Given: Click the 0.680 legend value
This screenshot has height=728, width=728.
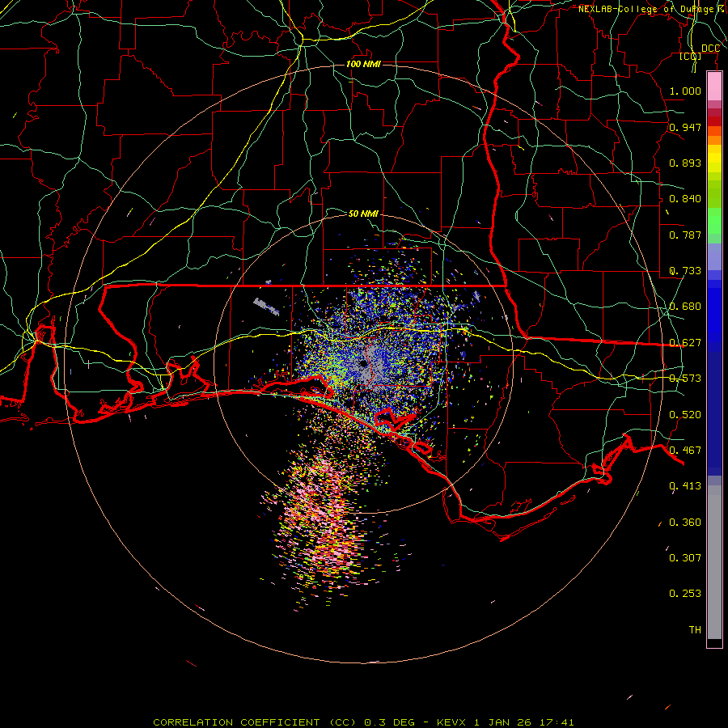Looking at the screenshot, I should [685, 307].
